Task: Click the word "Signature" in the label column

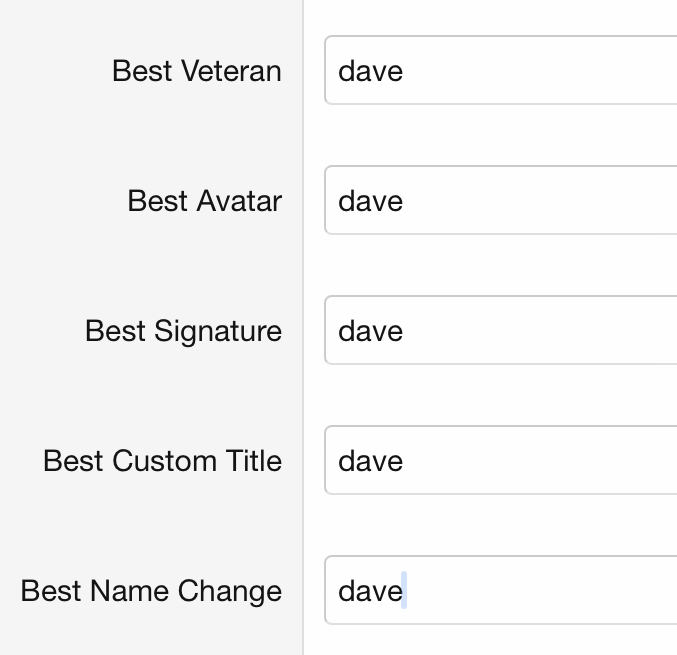Action: (218, 331)
